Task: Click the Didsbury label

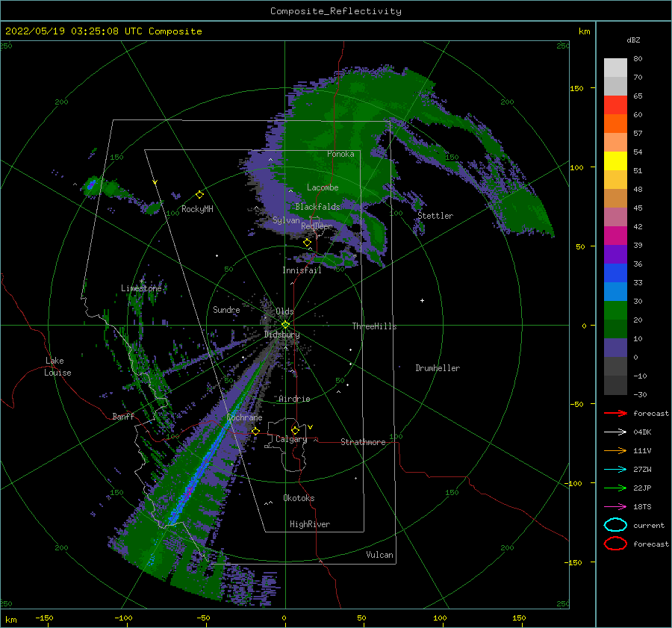Action: click(x=281, y=335)
